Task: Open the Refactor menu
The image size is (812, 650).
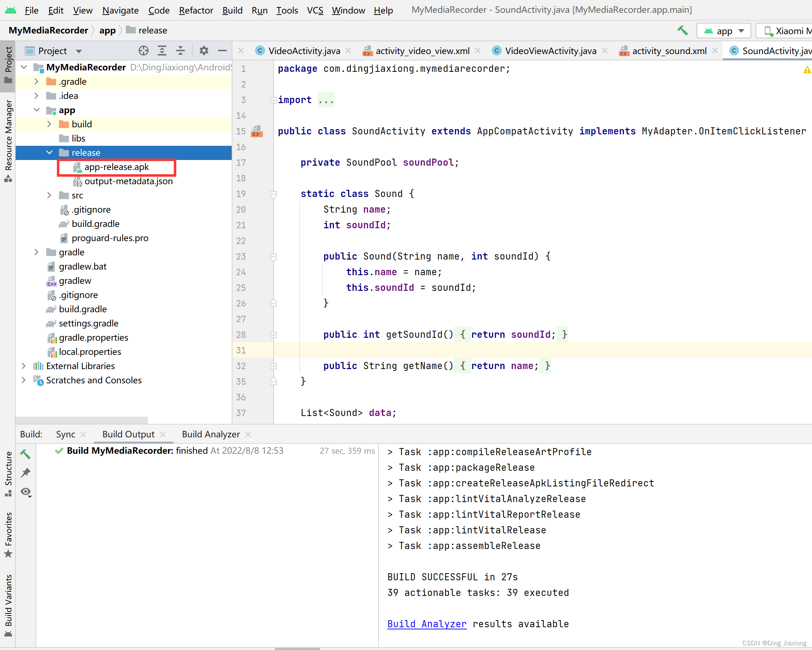Action: [196, 10]
